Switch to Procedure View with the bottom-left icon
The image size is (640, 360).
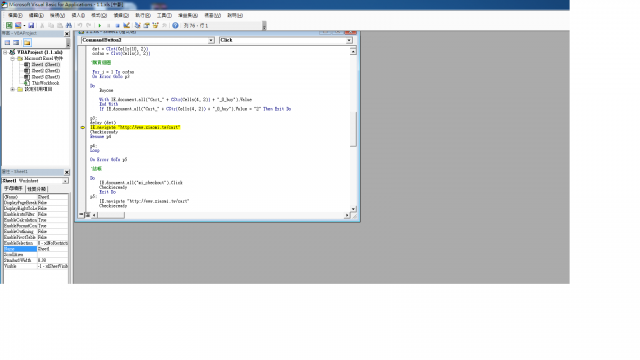pyautogui.click(x=81, y=215)
